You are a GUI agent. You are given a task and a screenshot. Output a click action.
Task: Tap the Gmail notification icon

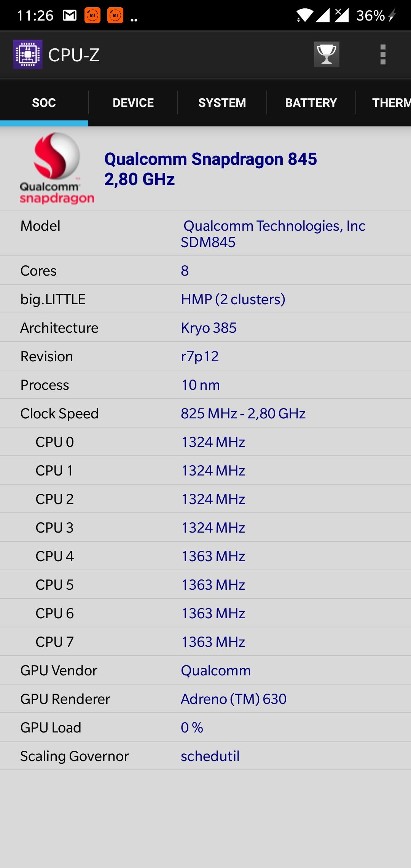pos(70,15)
